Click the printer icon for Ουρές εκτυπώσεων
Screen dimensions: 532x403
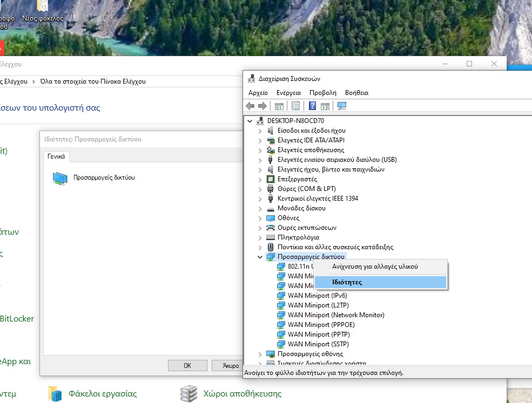[271, 228]
